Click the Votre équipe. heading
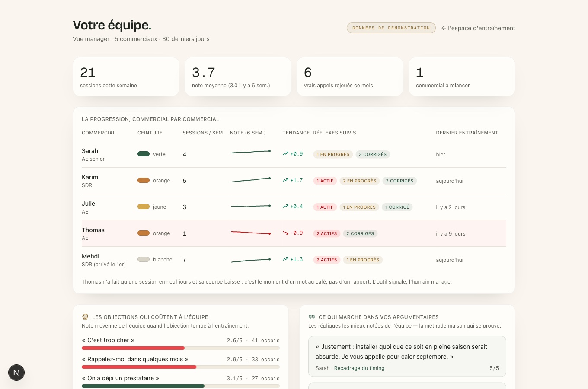 tap(112, 25)
